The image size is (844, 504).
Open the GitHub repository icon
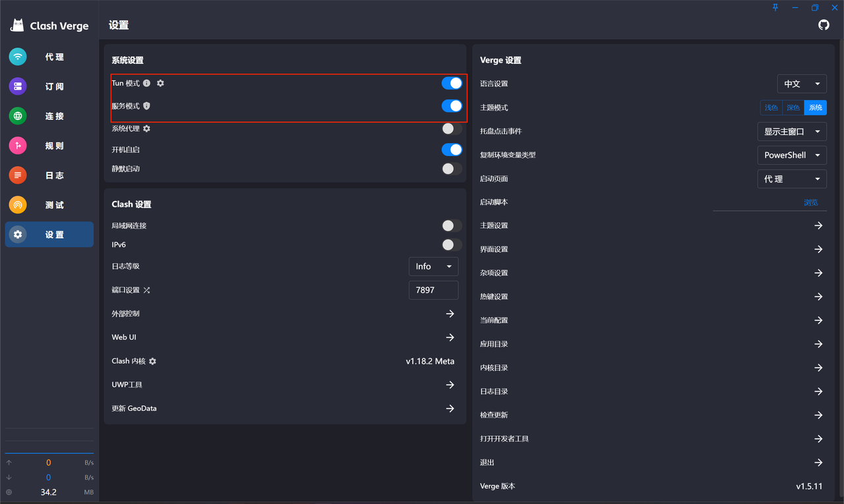click(824, 25)
